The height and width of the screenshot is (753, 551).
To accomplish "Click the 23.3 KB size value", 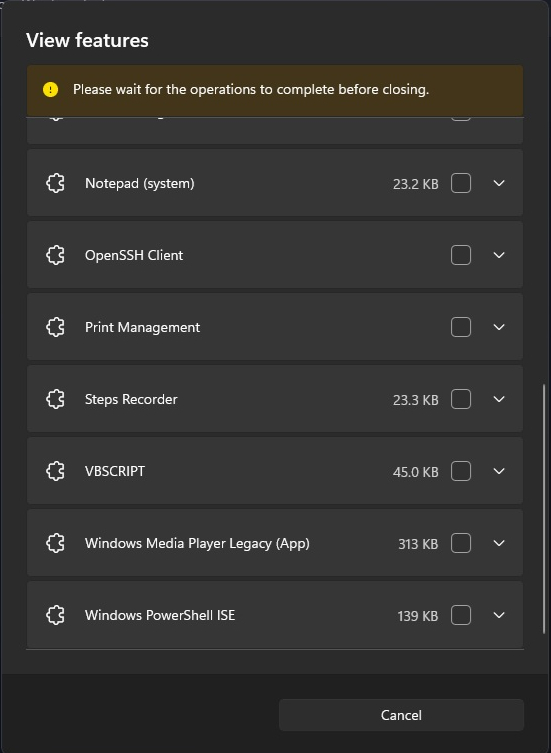I will pos(416,400).
